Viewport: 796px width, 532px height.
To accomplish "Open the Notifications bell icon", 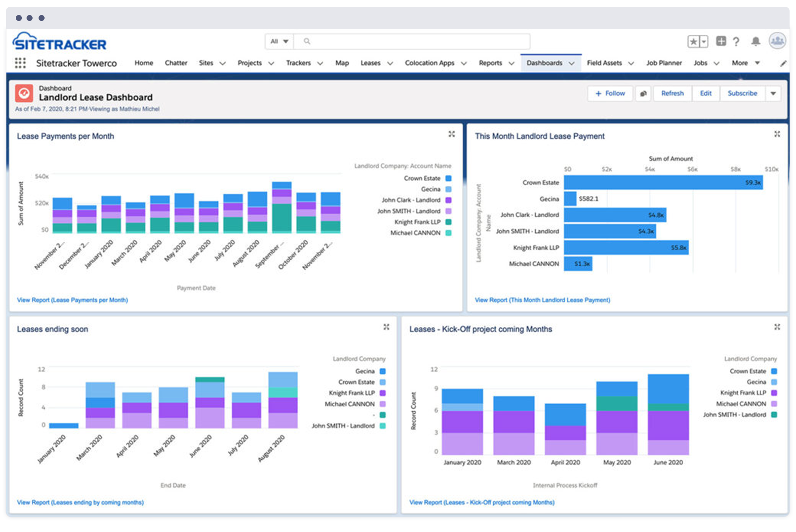I will coord(756,41).
